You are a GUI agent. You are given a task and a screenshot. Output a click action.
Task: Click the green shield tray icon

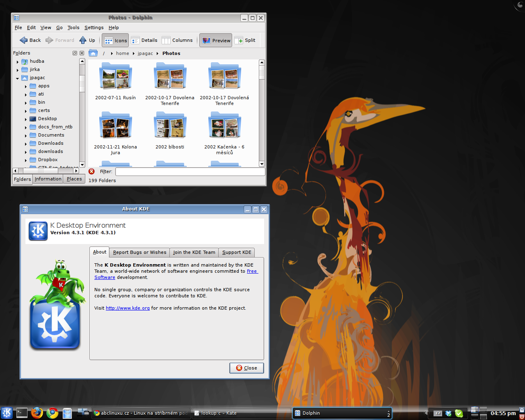point(459,413)
